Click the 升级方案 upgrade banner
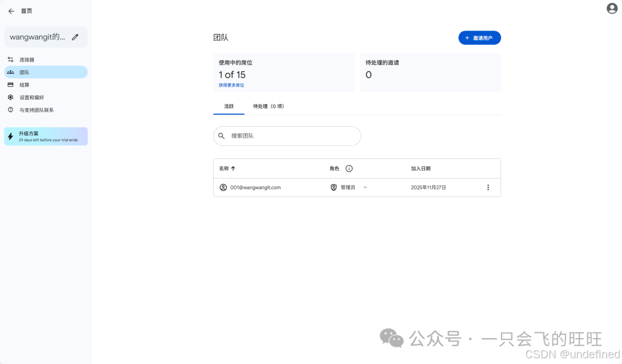Screen dimensions: 622x364 (x=46, y=136)
